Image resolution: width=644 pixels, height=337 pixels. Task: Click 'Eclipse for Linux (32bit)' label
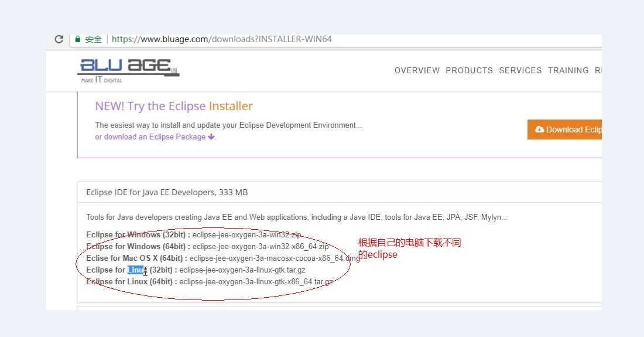(131, 270)
